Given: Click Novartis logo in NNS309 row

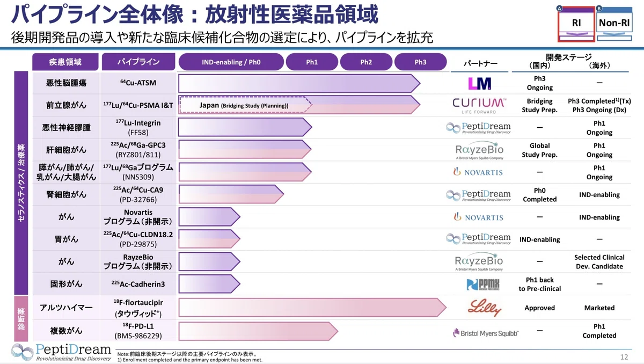Looking at the screenshot, I should tap(479, 172).
